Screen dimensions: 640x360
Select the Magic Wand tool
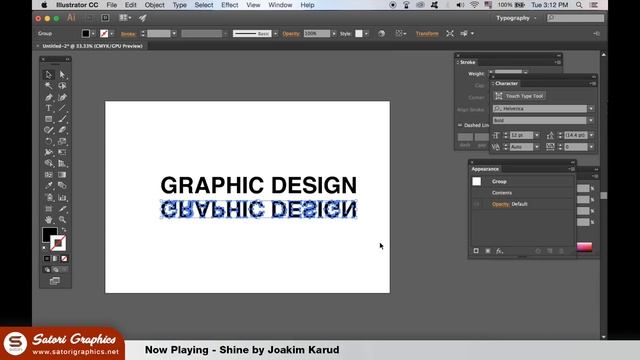[x=49, y=86]
